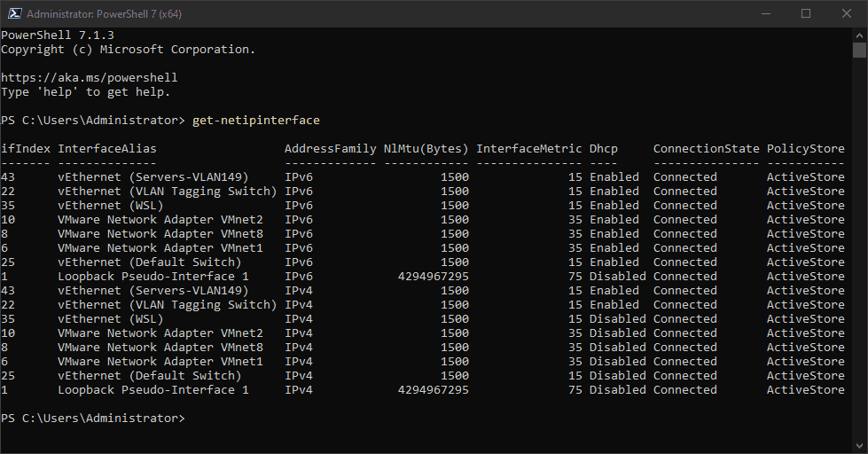Viewport: 868px width, 454px height.
Task: Click the NlMtu(Bytes) column header
Action: click(x=426, y=149)
